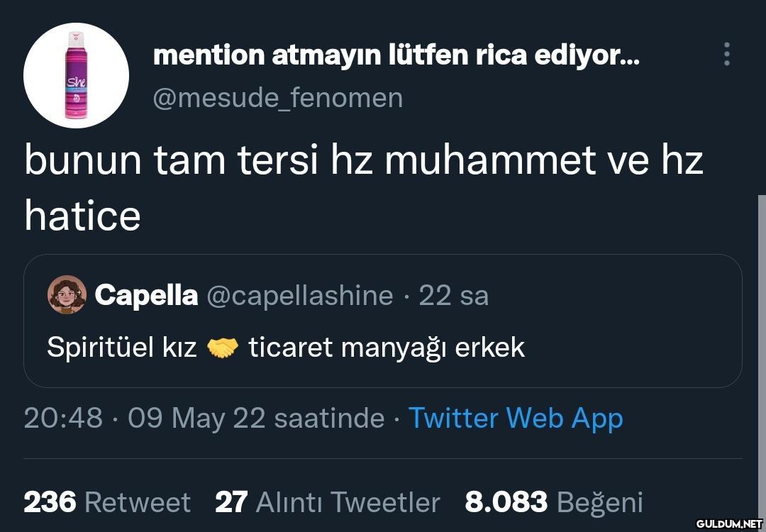The image size is (766, 532).
Task: Click the @mesude_fenomen handle
Action: (x=277, y=97)
